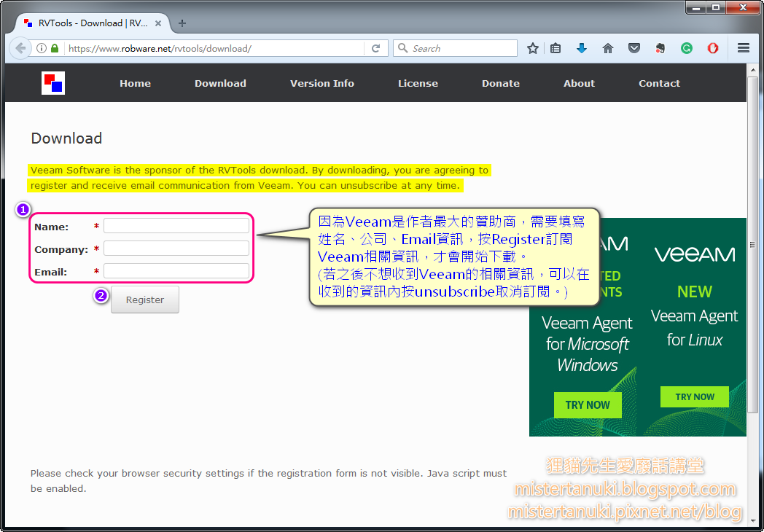Open the Donate page
Screen dimensions: 764x532
(x=500, y=83)
